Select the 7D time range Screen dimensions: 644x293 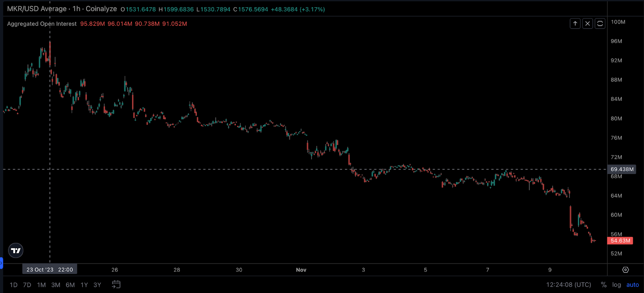pyautogui.click(x=27, y=285)
